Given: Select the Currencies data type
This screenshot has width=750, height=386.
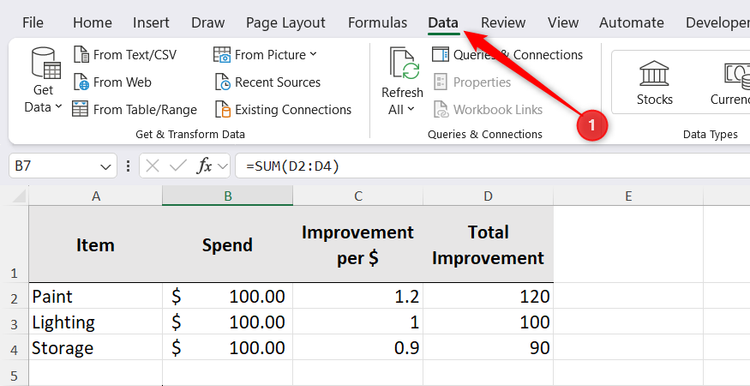Looking at the screenshot, I should pos(729,82).
